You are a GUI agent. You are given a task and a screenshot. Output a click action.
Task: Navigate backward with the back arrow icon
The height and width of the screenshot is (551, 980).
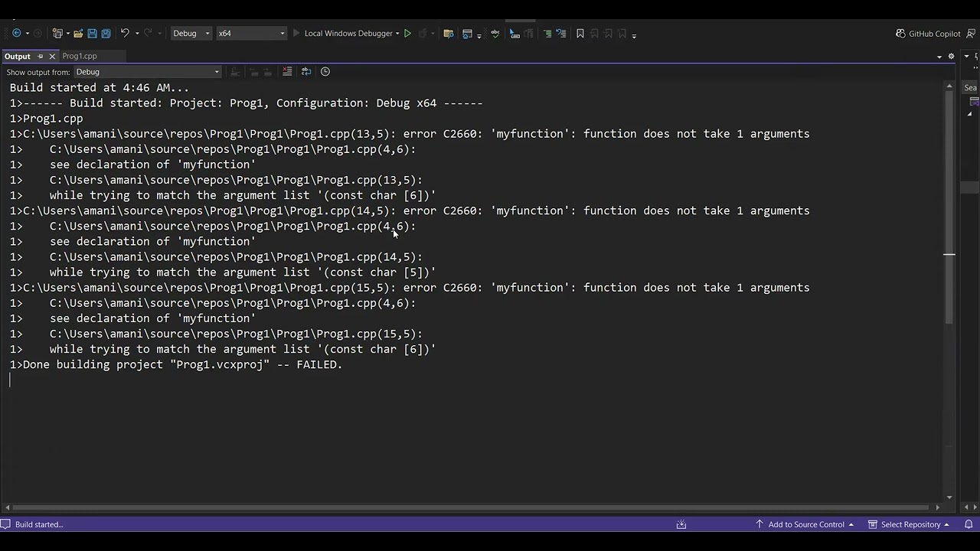(16, 34)
